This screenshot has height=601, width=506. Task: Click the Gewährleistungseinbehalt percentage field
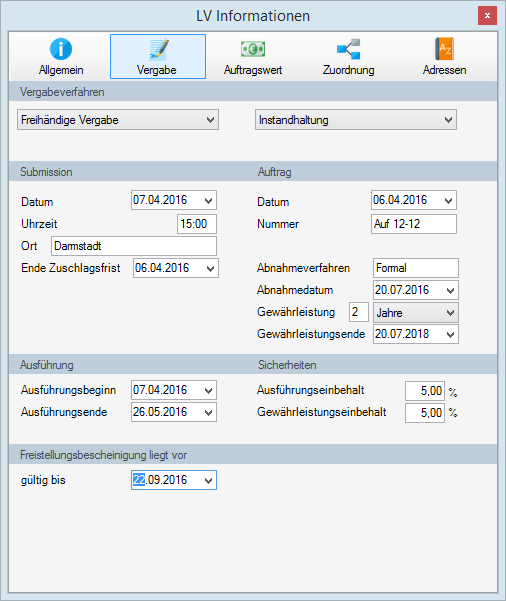coord(425,413)
